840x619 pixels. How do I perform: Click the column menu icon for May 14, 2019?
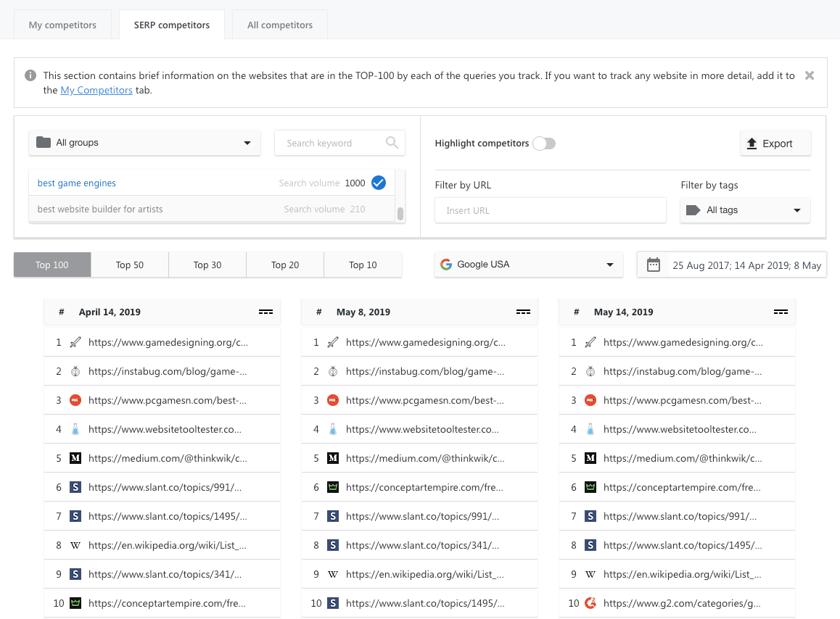(781, 312)
